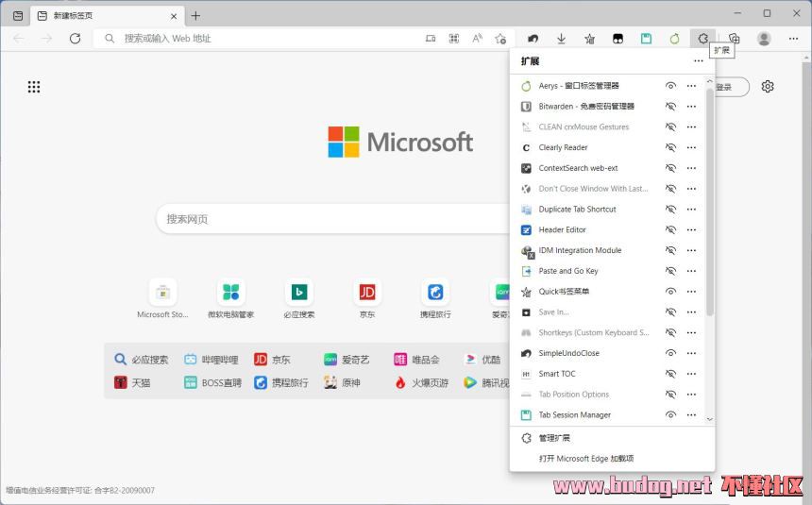This screenshot has width=812, height=505.
Task: Hide Aerys extension from the toolbar
Action: (670, 86)
